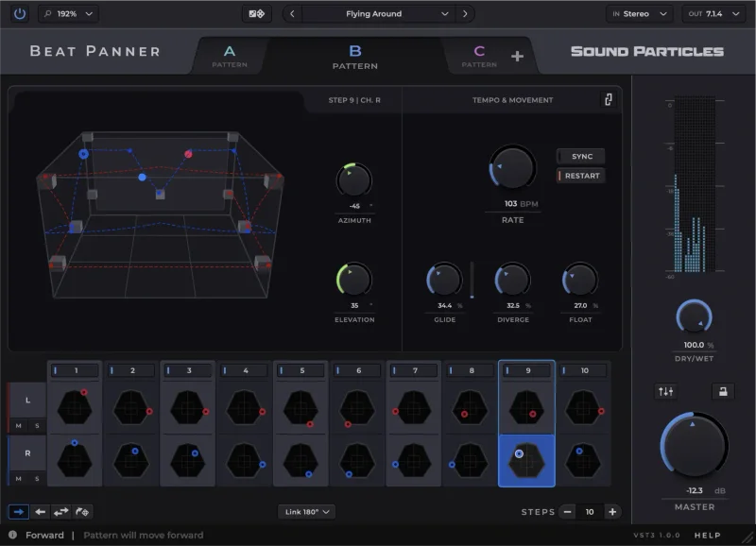Select step 6 L channel pad
756x546 pixels.
(x=357, y=408)
